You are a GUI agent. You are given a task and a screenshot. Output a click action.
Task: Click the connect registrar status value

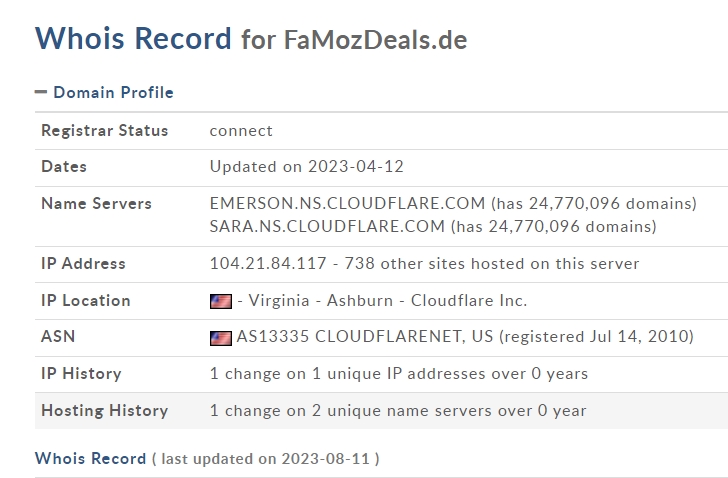(241, 131)
